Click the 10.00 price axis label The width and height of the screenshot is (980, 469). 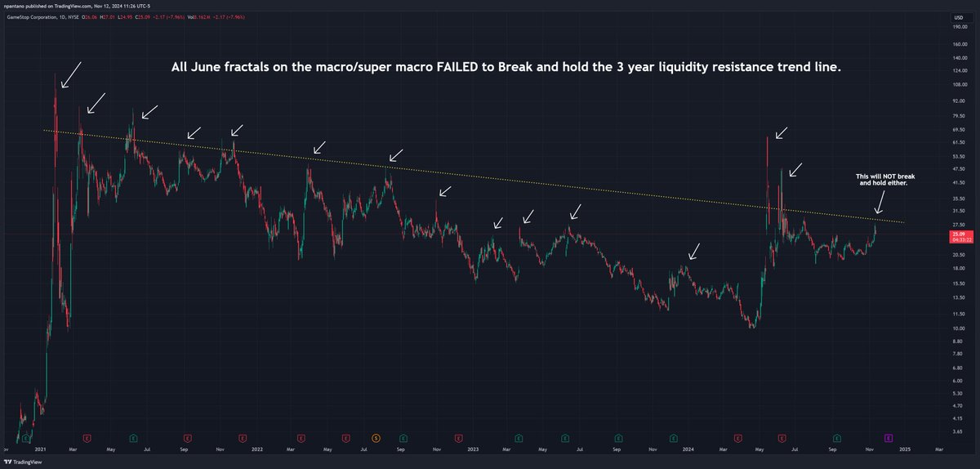point(960,328)
